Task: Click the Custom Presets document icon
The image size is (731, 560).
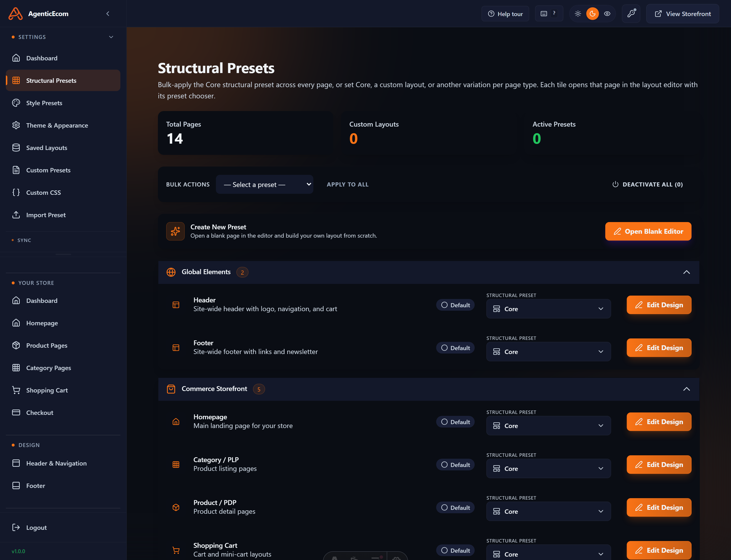Action: click(x=16, y=170)
